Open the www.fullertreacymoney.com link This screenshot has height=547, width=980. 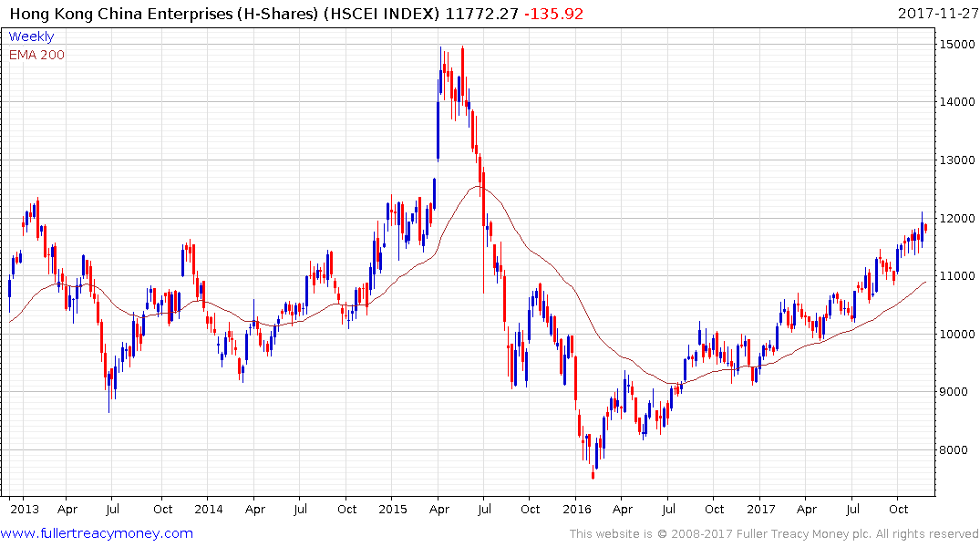98,533
